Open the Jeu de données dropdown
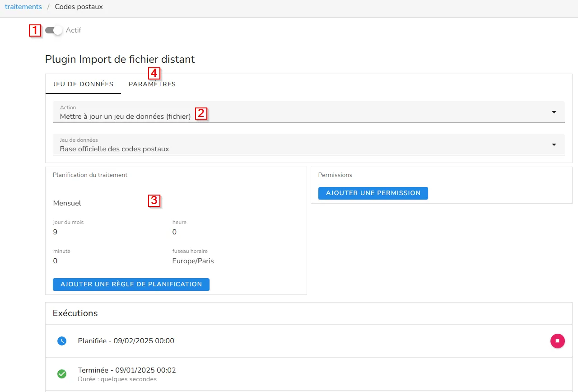The width and height of the screenshot is (578, 392). [309, 145]
